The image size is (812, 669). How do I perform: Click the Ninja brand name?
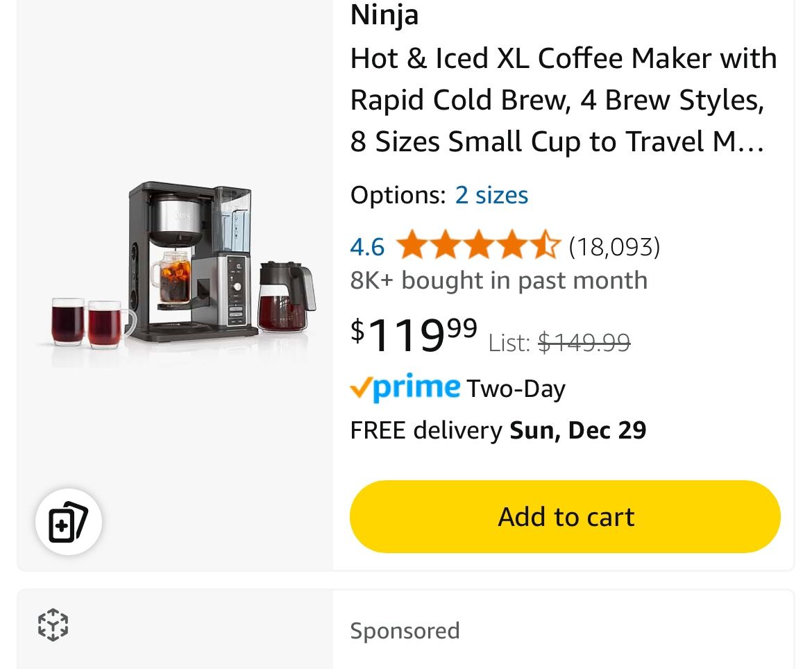pyautogui.click(x=384, y=15)
